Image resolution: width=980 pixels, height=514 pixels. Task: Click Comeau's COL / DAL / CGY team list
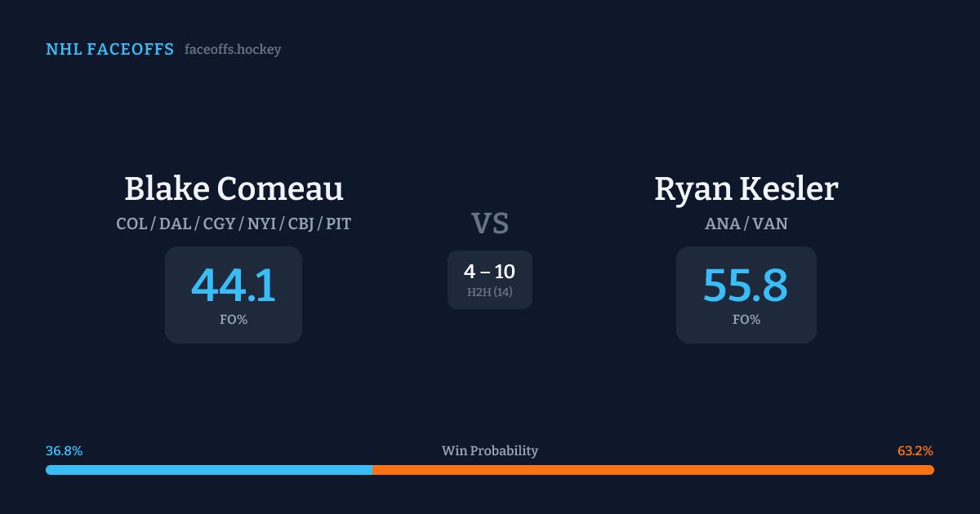pos(234,224)
